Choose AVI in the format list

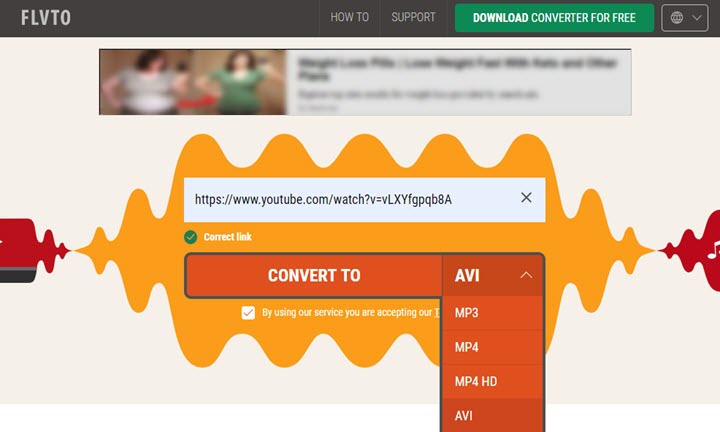[492, 415]
